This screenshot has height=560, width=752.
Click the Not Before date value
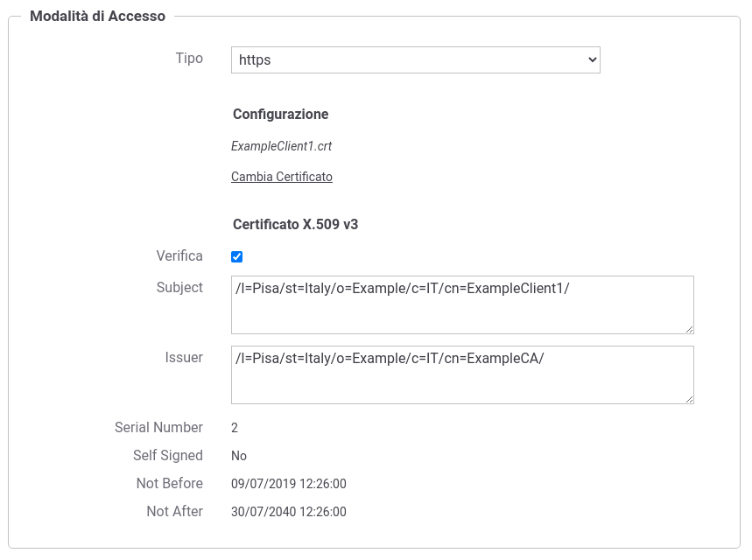click(289, 484)
